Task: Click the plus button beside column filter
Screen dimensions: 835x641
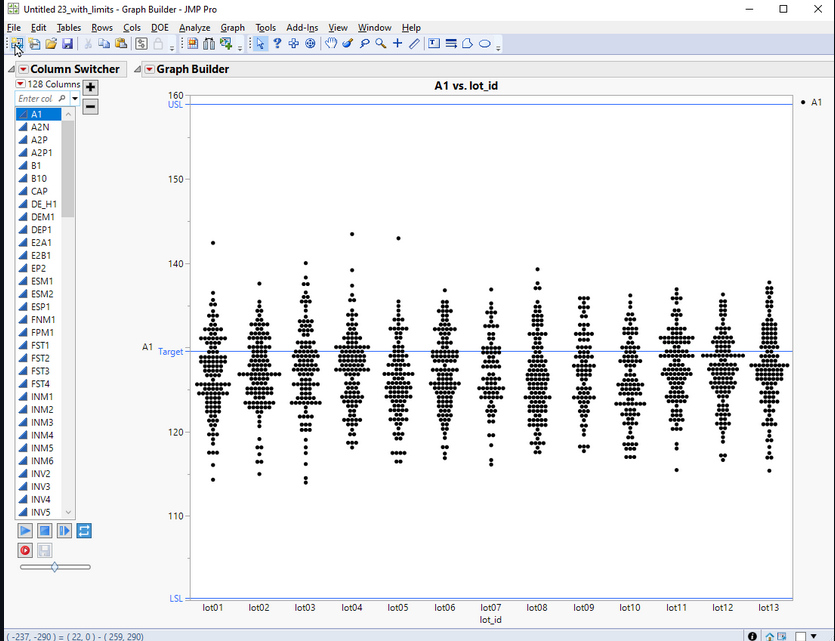Action: [90, 88]
